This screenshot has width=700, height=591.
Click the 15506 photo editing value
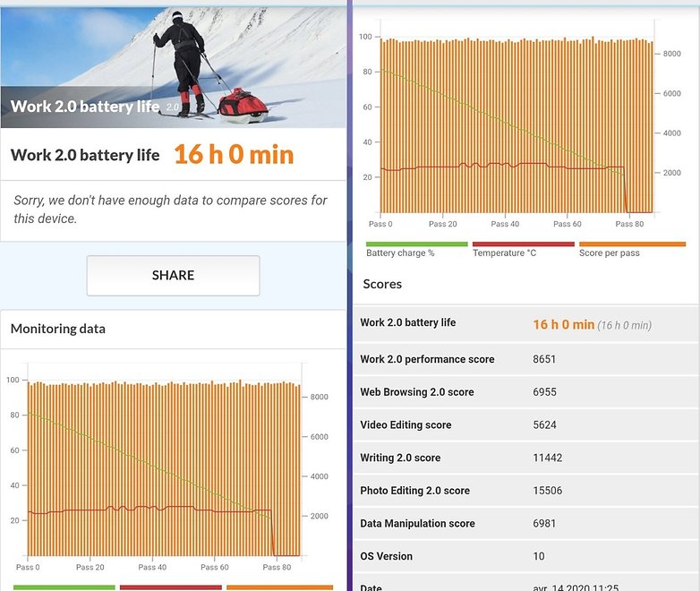pos(547,491)
